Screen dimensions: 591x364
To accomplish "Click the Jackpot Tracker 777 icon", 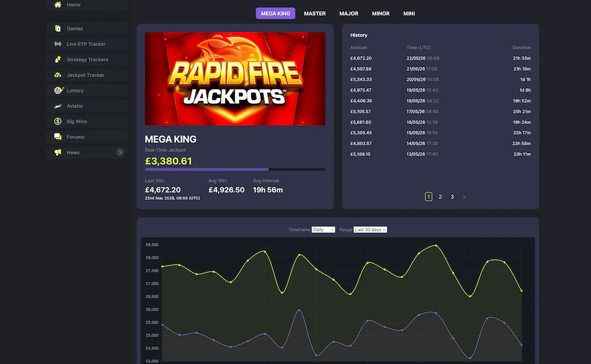I will (58, 75).
